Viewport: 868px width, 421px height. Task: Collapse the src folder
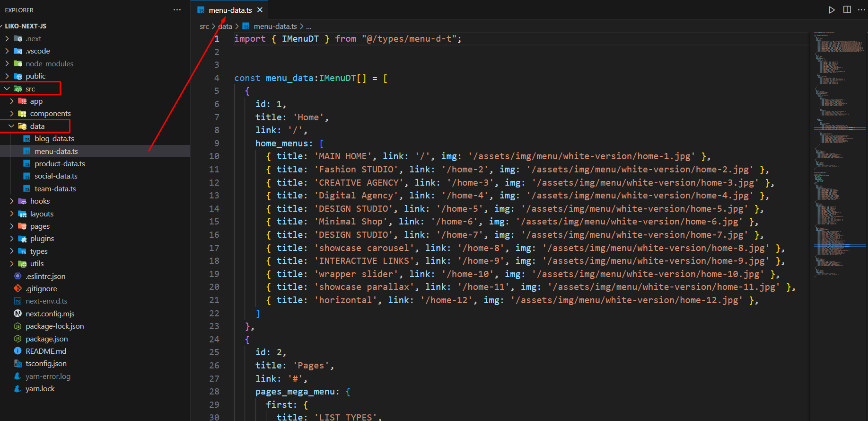pos(7,89)
